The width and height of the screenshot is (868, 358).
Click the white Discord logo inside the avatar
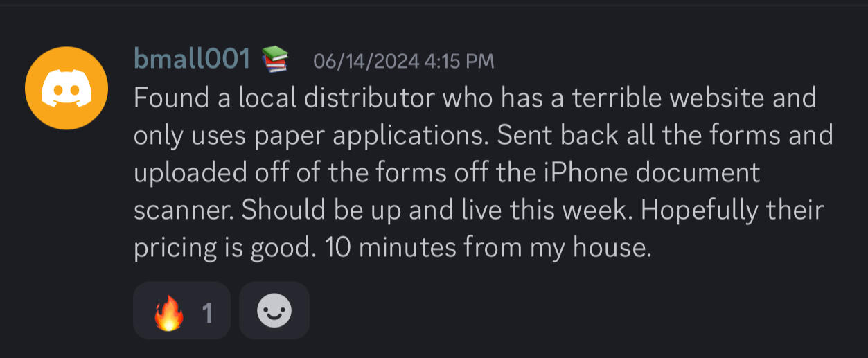(67, 89)
